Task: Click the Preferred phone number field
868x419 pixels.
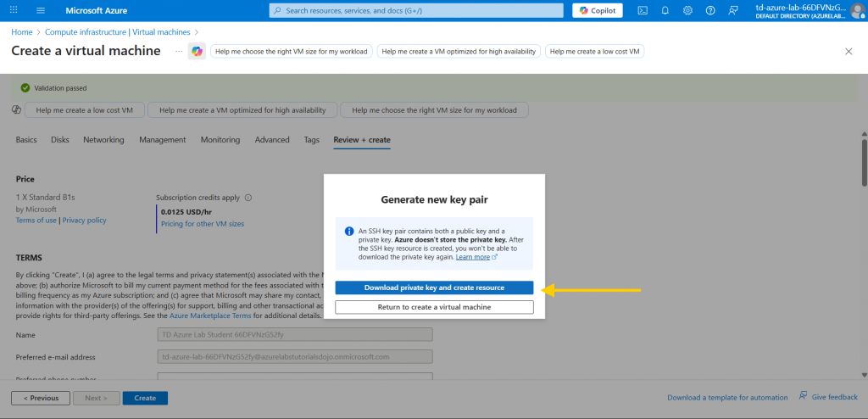Action: 295,377
